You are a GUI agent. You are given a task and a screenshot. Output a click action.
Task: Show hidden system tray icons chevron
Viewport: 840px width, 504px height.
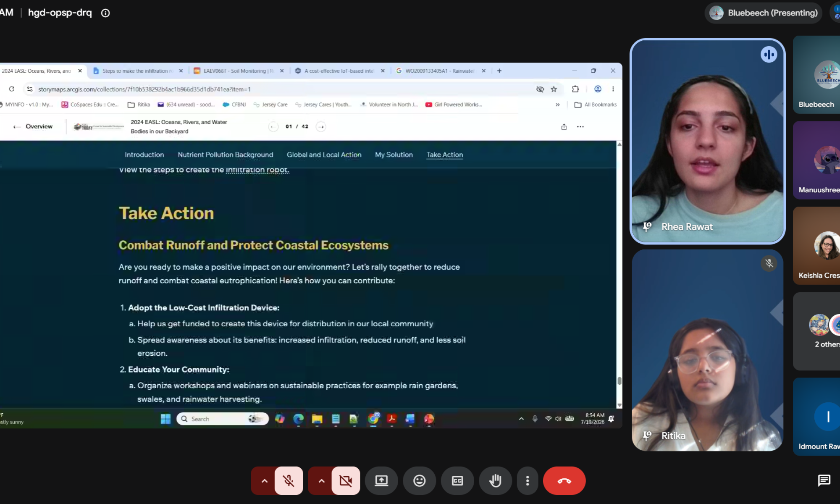pos(521,419)
